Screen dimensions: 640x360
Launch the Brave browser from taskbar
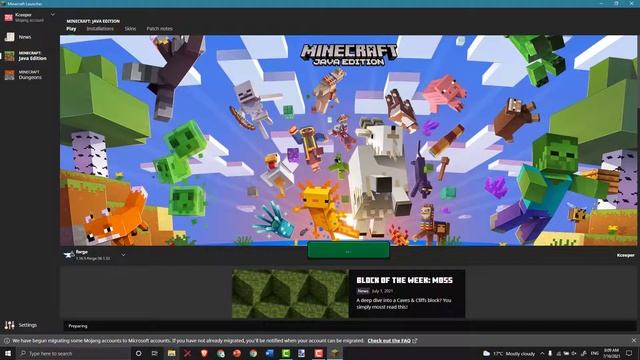(204, 353)
